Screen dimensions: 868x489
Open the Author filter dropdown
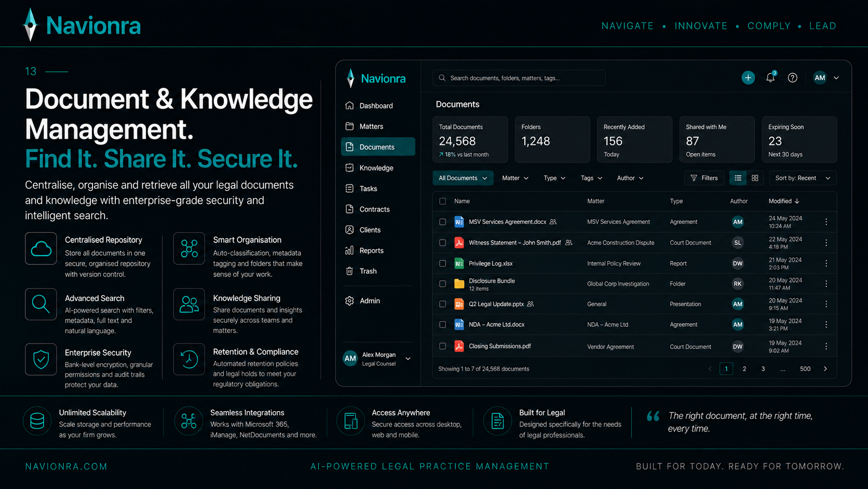point(630,178)
